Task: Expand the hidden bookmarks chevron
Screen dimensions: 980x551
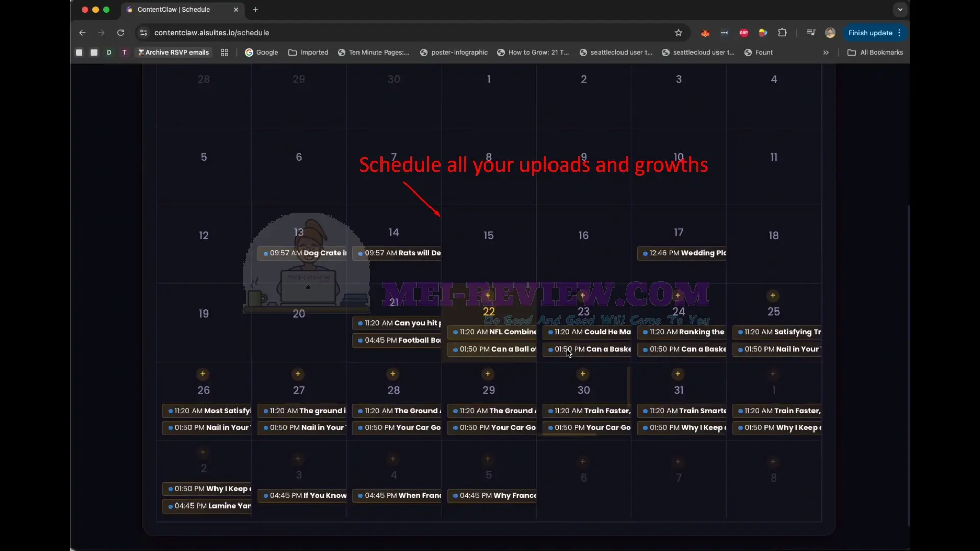Action: (x=826, y=53)
